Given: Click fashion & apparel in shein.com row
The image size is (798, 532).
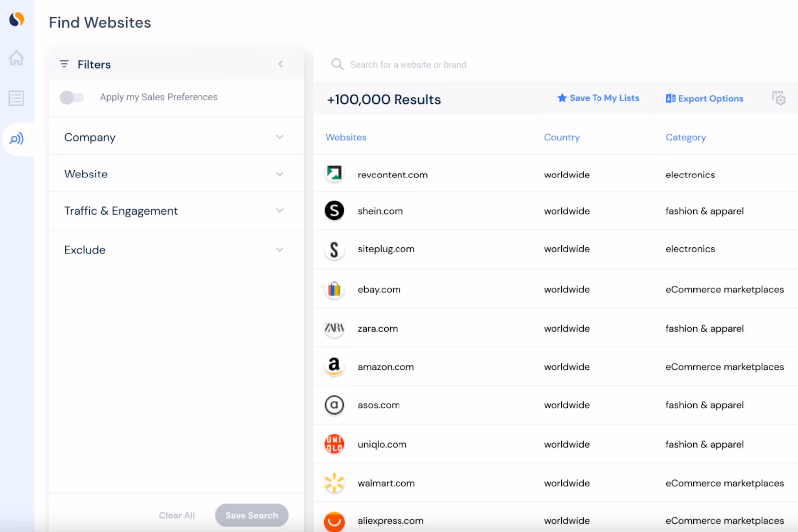Looking at the screenshot, I should pyautogui.click(x=704, y=211).
